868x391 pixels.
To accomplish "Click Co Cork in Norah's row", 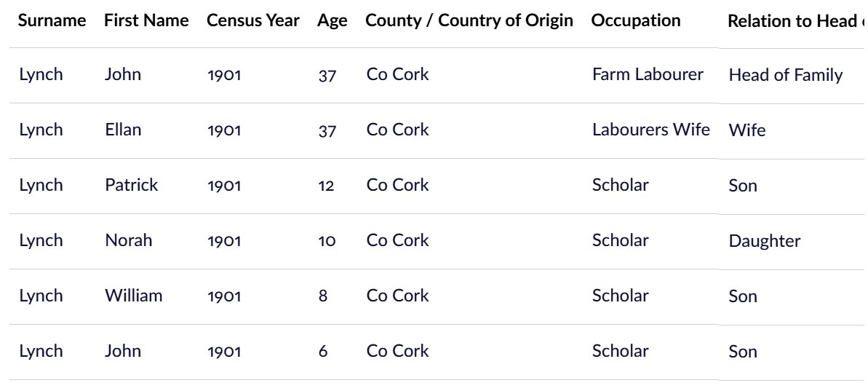I will pos(397,240).
